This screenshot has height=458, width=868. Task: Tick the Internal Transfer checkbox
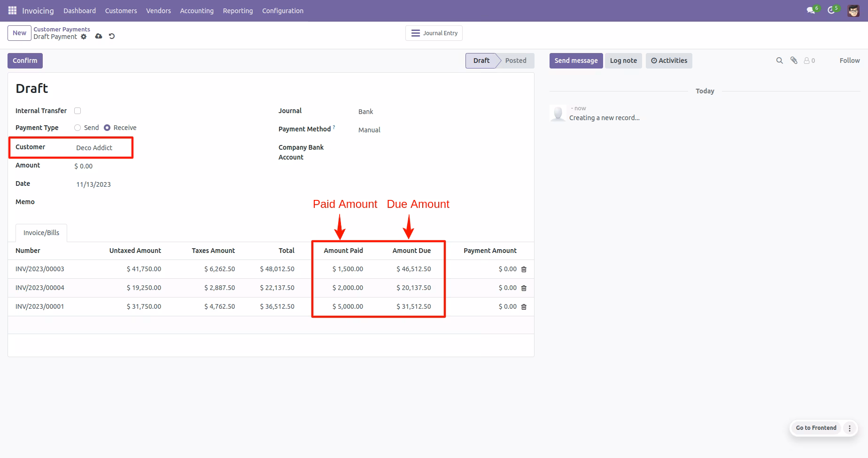[77, 111]
